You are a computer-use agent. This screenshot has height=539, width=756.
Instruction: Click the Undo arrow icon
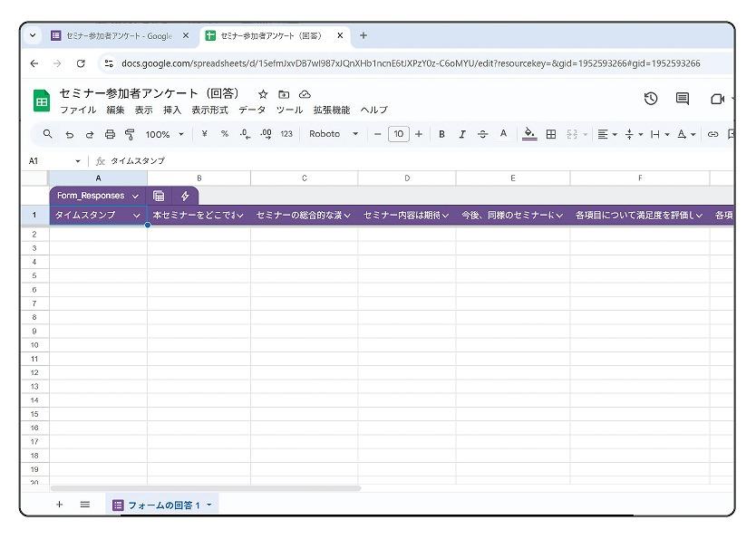pyautogui.click(x=70, y=134)
